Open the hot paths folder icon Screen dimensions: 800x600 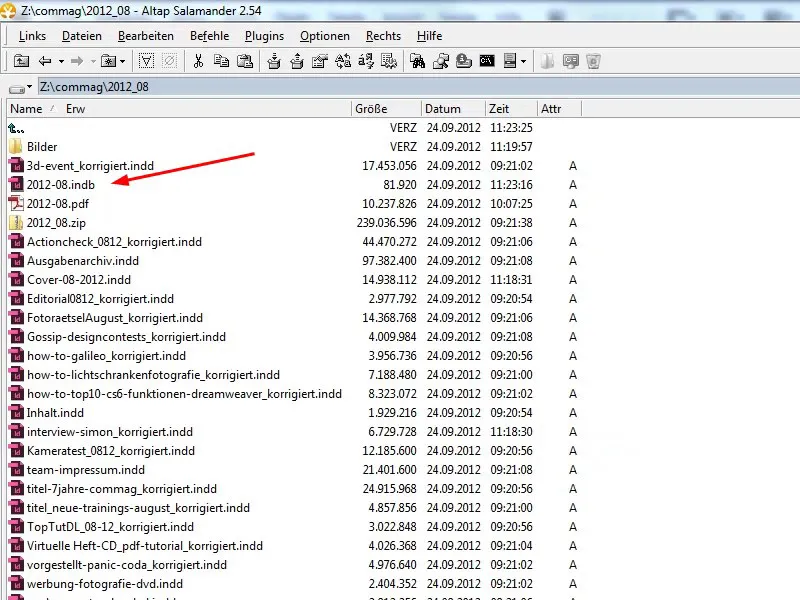(108, 61)
